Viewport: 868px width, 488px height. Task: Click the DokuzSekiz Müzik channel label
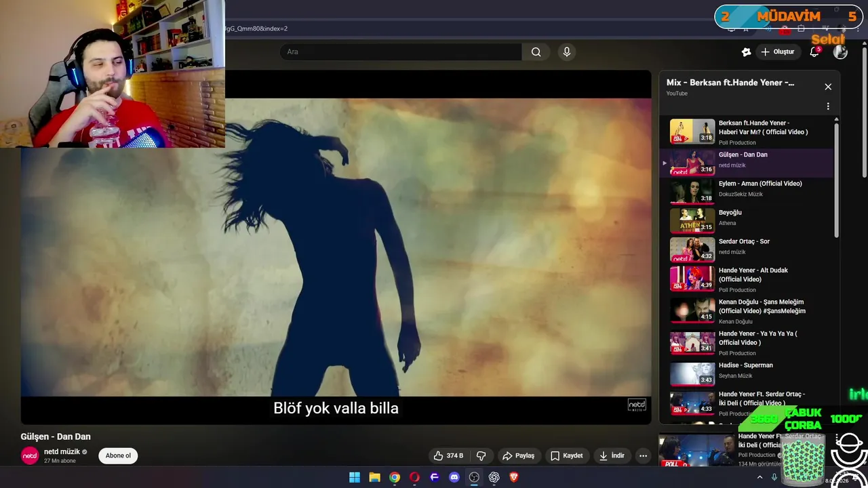point(741,195)
